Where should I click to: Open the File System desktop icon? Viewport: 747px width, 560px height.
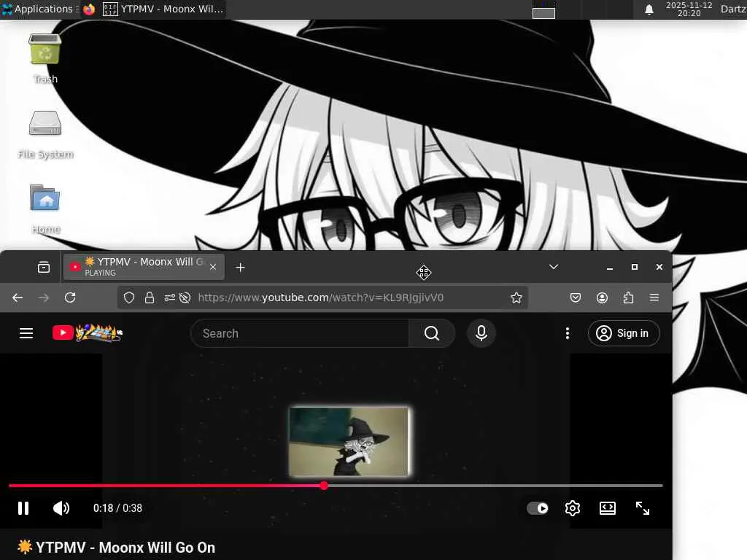(45, 135)
